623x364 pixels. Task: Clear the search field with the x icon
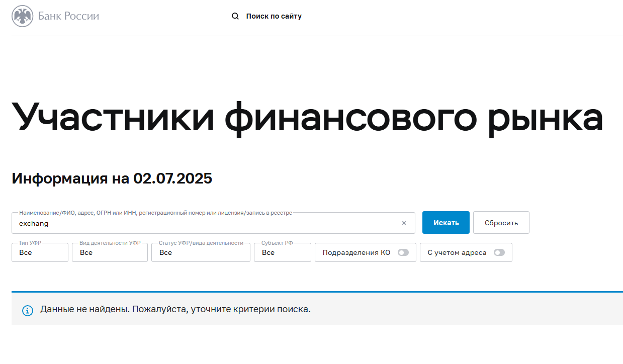click(x=404, y=223)
